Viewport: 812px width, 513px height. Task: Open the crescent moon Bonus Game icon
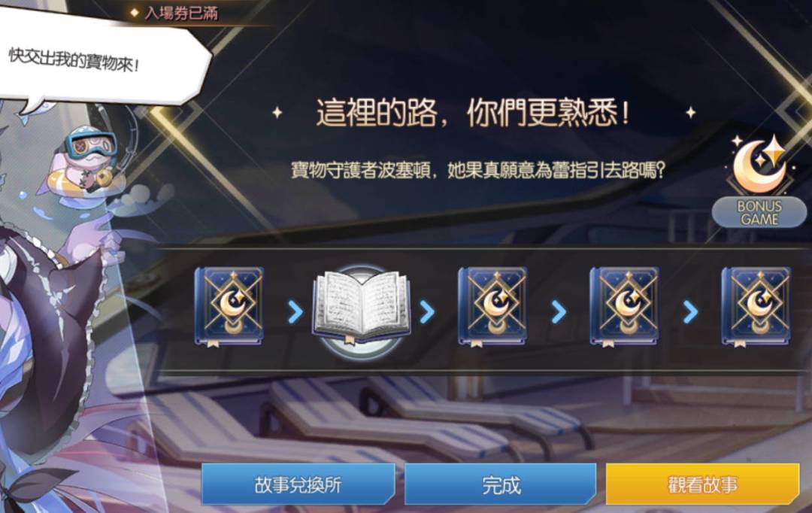point(760,165)
